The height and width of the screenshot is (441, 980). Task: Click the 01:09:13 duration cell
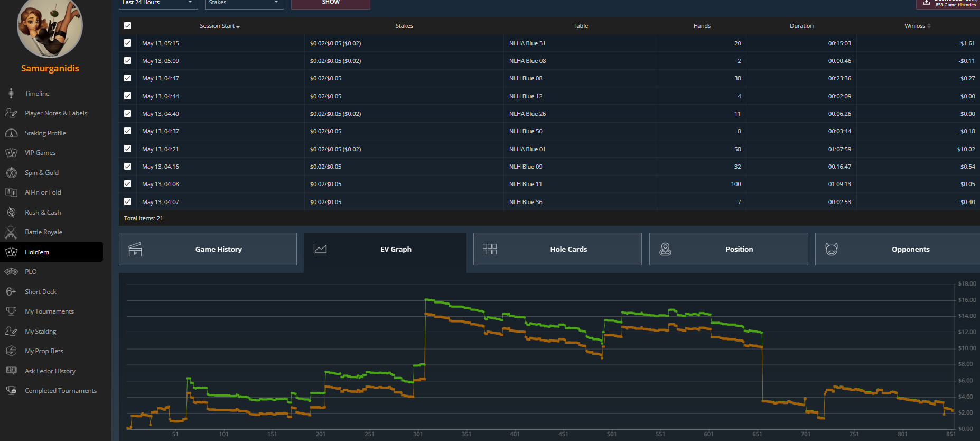click(839, 184)
